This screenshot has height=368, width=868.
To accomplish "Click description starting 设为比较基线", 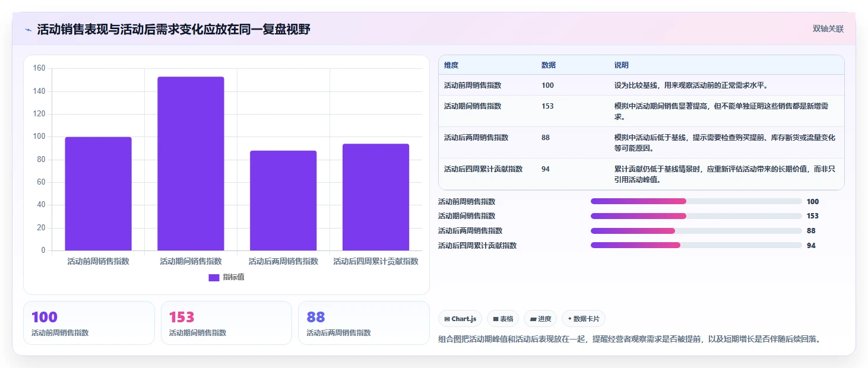I will click(x=692, y=85).
